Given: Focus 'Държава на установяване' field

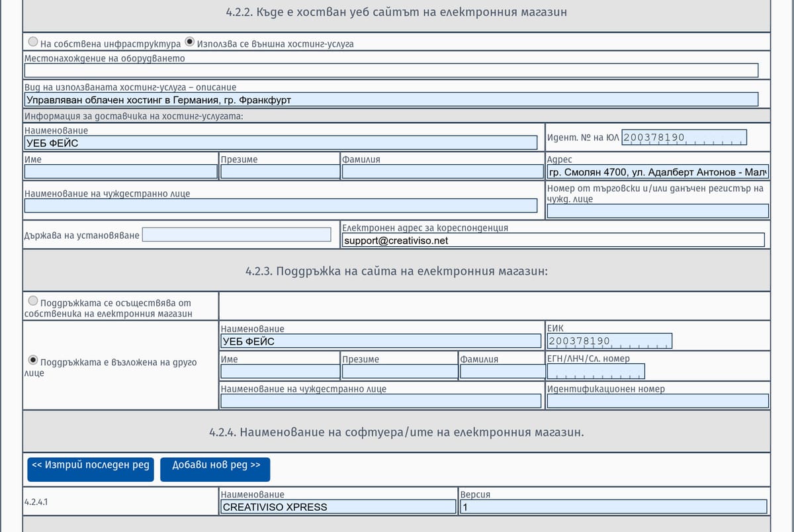Looking at the screenshot, I should (237, 234).
